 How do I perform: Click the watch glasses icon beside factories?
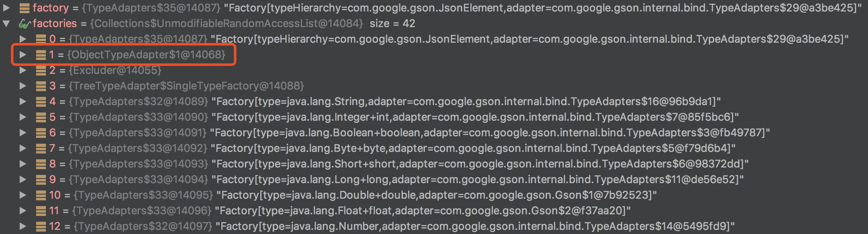(24, 24)
